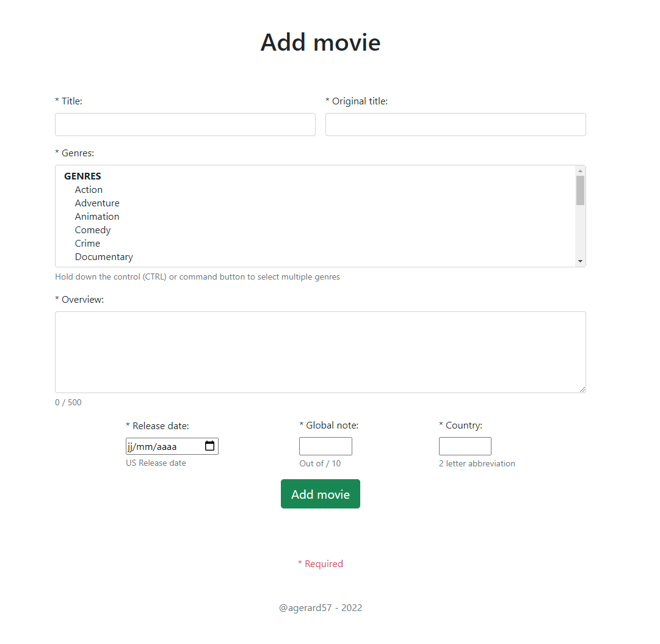This screenshot has height=644, width=660.
Task: Select Adventure in the Genres list
Action: [x=97, y=203]
